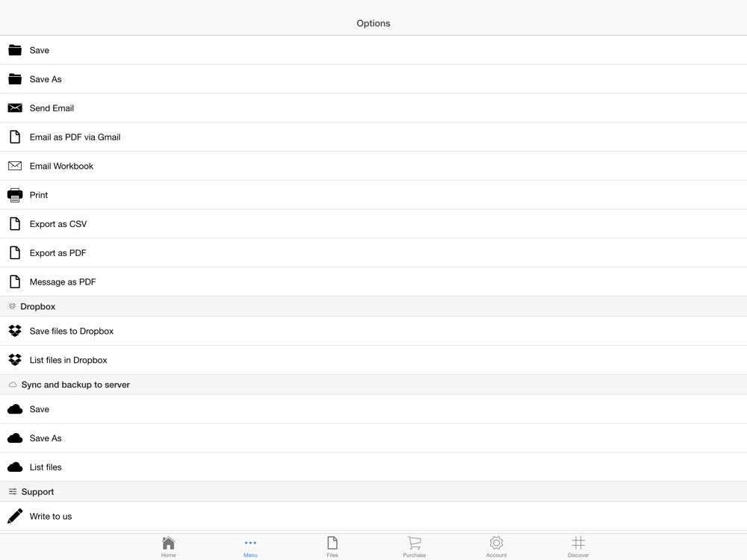The image size is (747, 560).
Task: Click the Sync and backup to server header
Action: click(373, 385)
